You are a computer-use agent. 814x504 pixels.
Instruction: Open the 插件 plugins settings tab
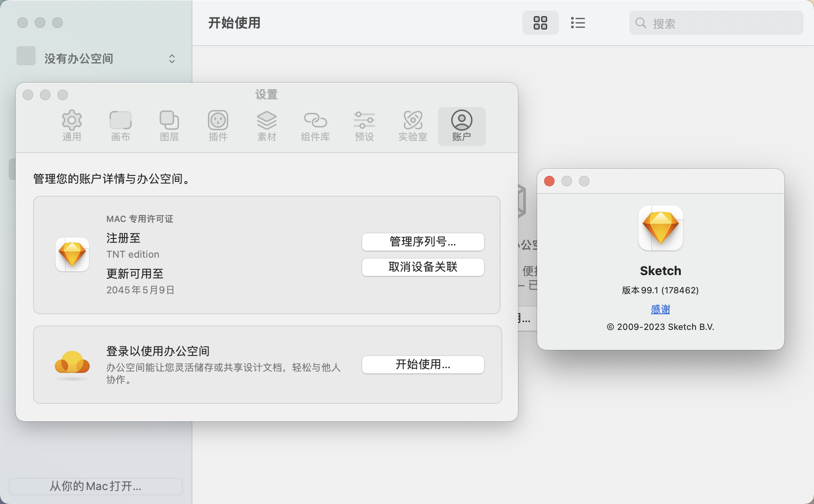pos(218,126)
